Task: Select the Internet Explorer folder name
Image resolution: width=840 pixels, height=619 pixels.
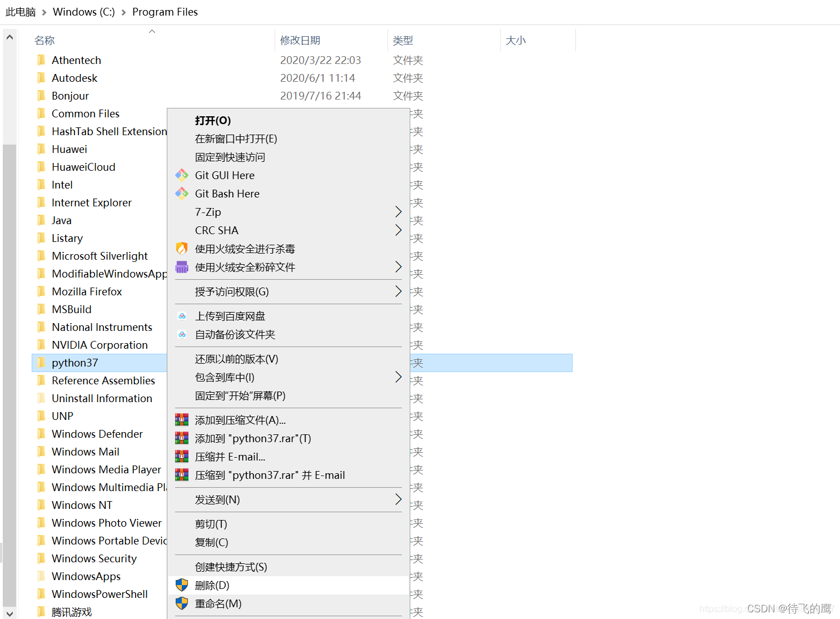Action: coord(92,202)
